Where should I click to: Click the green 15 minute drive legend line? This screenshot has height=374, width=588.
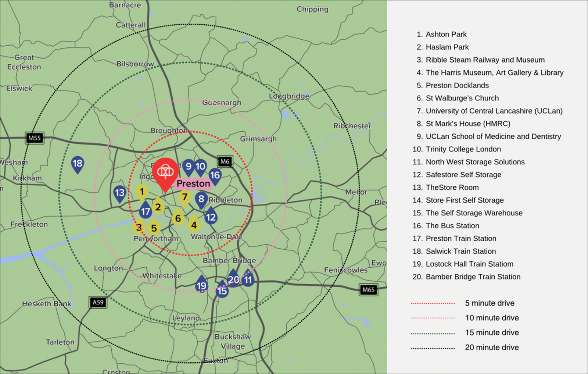433,334
